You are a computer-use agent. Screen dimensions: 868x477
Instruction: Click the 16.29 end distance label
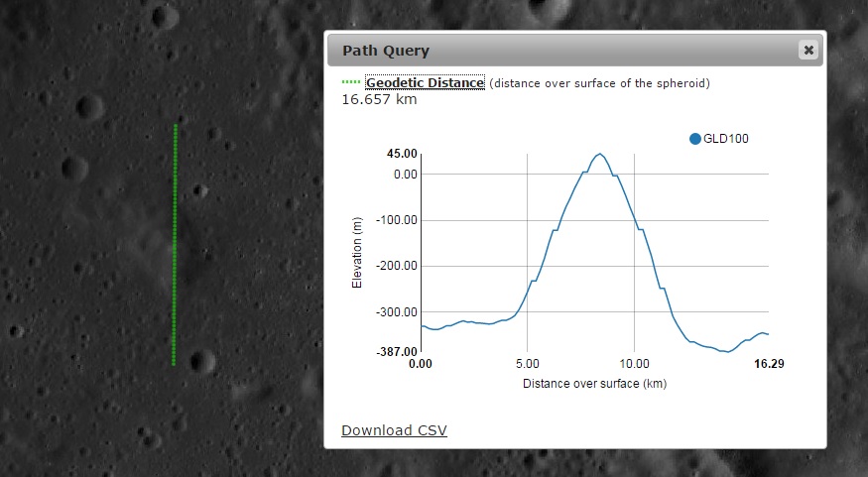(x=769, y=364)
